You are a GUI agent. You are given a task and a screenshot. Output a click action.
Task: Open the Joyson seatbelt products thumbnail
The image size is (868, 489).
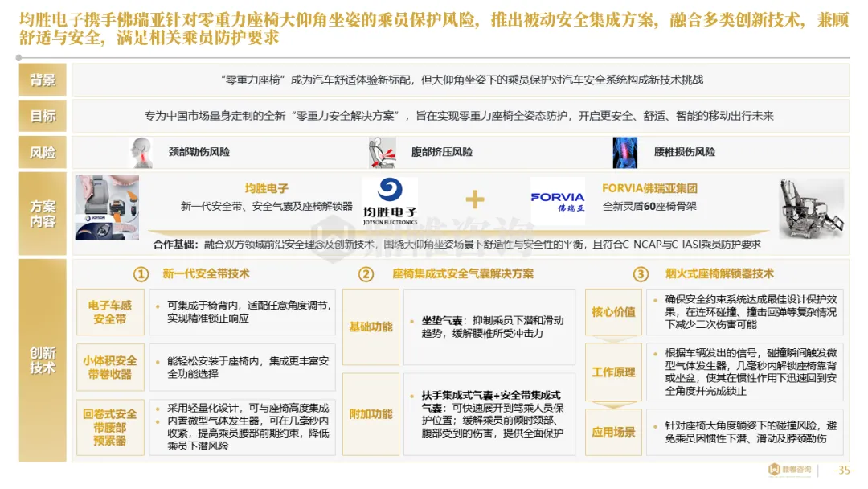click(108, 208)
